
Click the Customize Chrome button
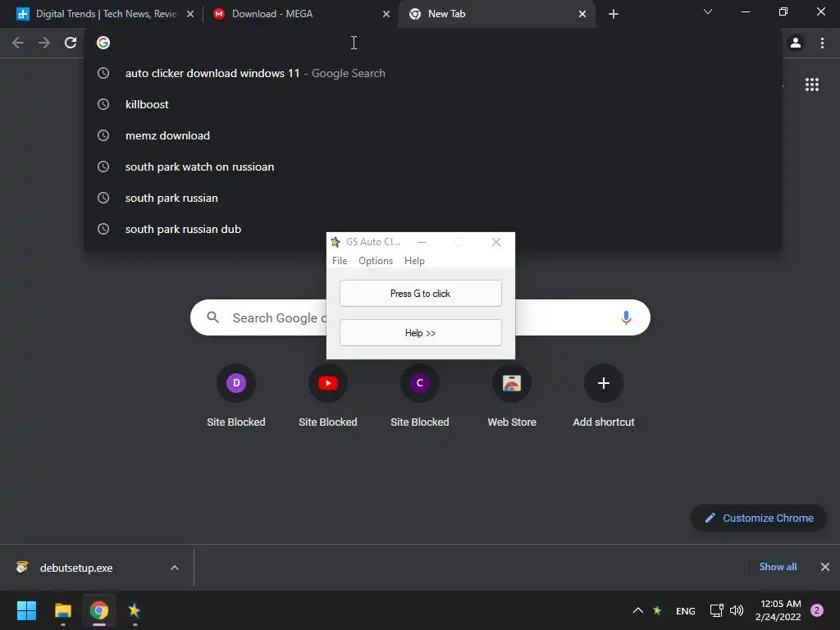click(x=758, y=518)
